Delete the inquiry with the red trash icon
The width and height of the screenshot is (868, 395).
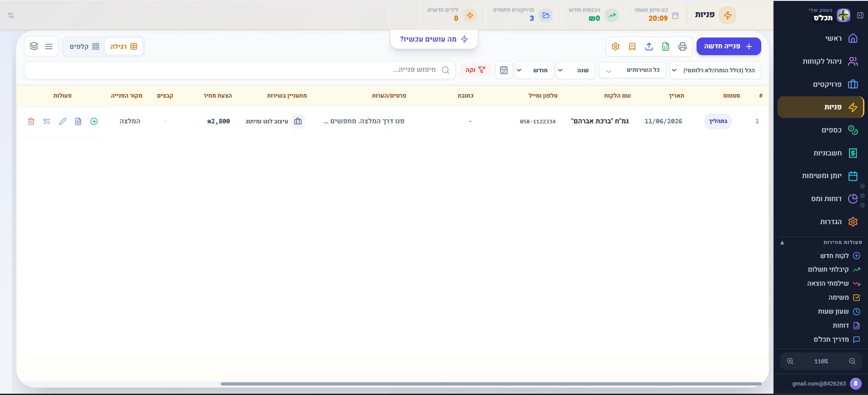(x=31, y=121)
